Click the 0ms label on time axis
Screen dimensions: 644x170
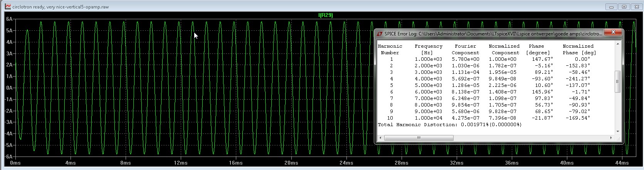15,163
